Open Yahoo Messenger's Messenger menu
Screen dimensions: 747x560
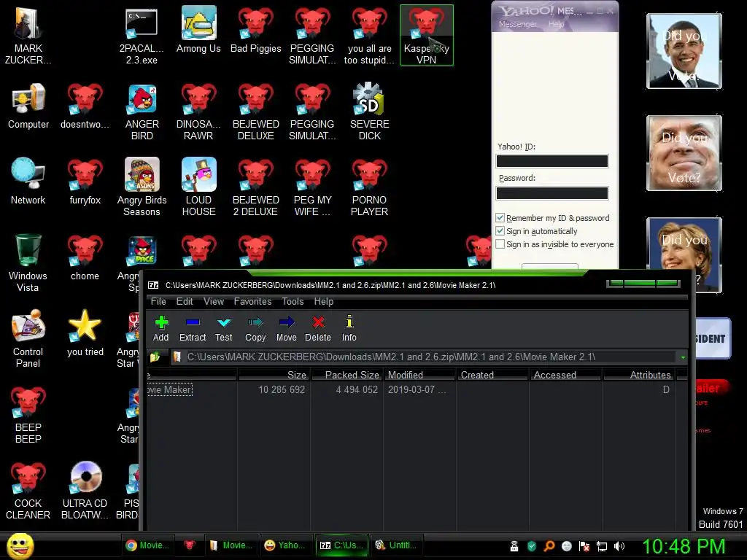(517, 24)
